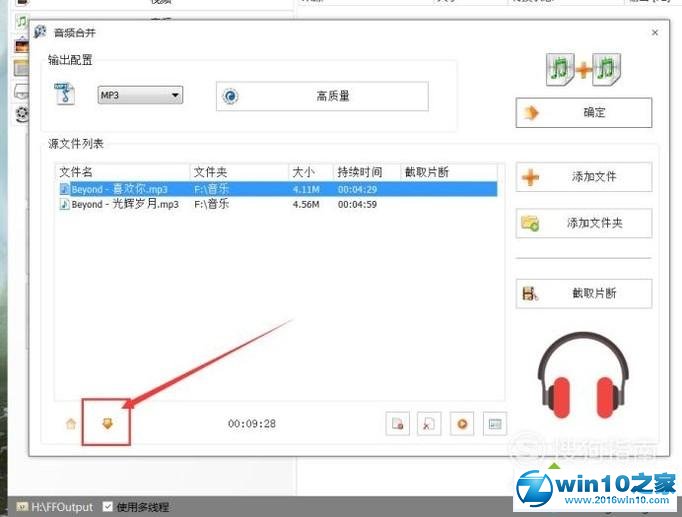Click the 截取片断 clip segment button

pos(583,293)
